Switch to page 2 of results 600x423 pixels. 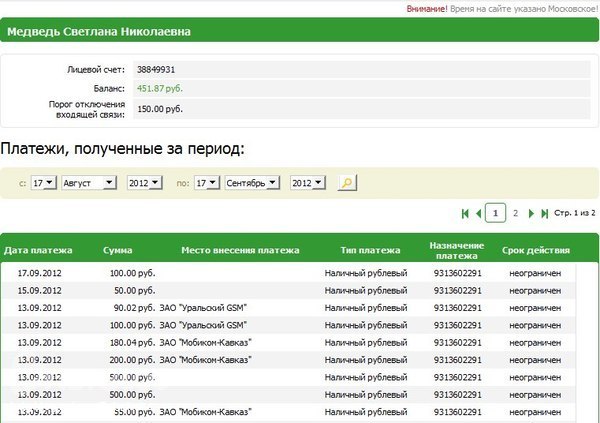pos(515,213)
